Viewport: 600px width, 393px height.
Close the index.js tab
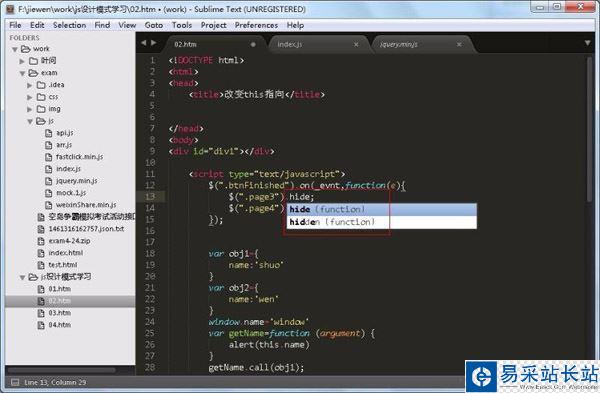point(356,45)
